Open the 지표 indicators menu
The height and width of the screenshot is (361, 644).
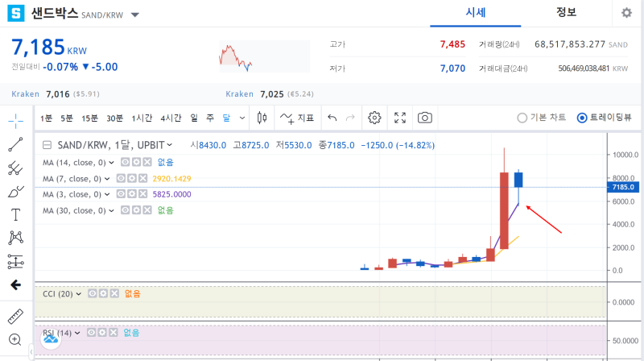[297, 118]
